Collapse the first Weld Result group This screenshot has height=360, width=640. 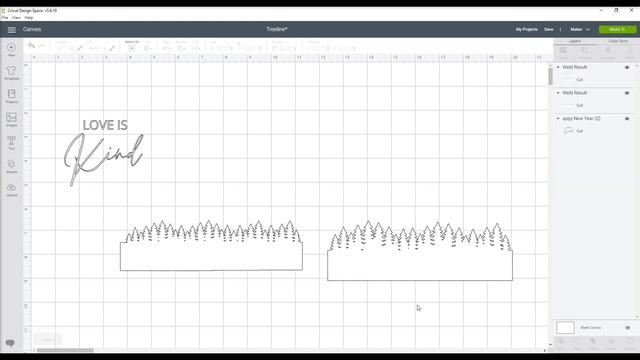click(558, 67)
